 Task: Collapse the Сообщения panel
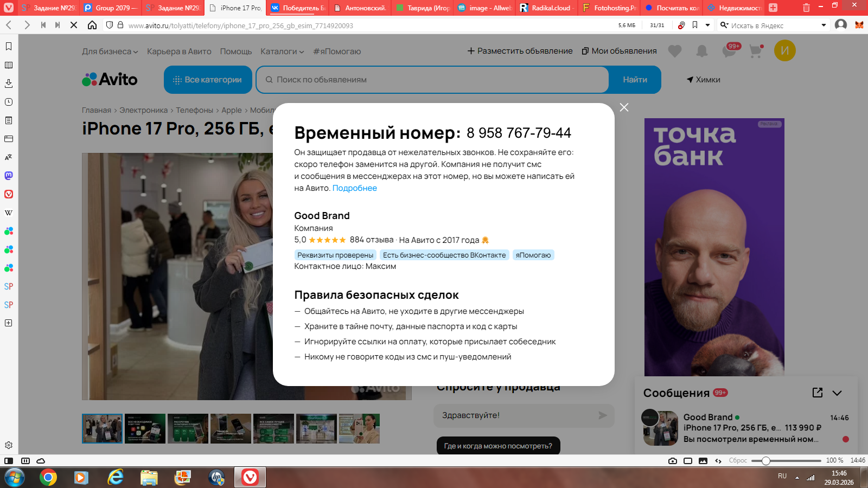coord(837,393)
